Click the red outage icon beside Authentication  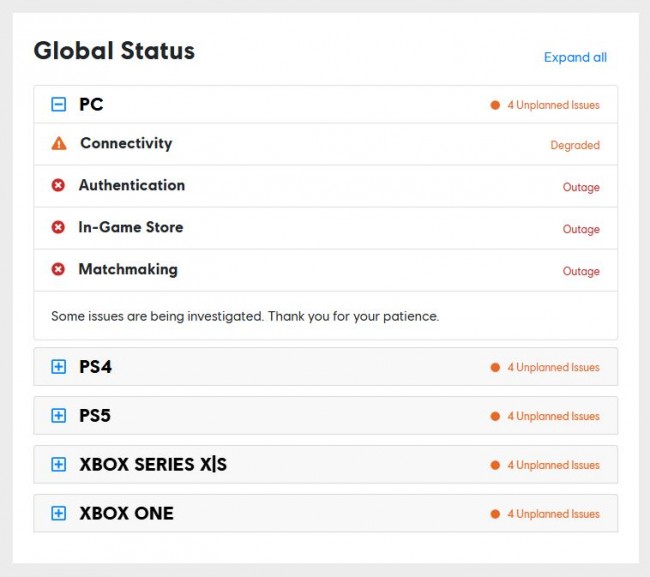tap(58, 186)
